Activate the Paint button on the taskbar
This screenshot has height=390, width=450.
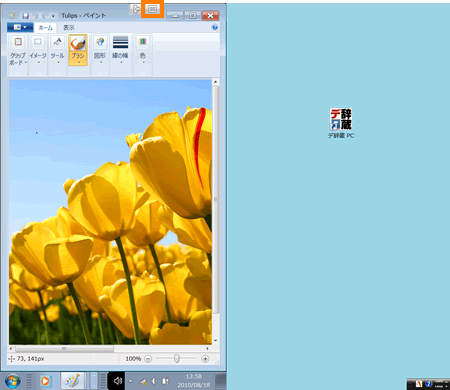click(x=73, y=381)
